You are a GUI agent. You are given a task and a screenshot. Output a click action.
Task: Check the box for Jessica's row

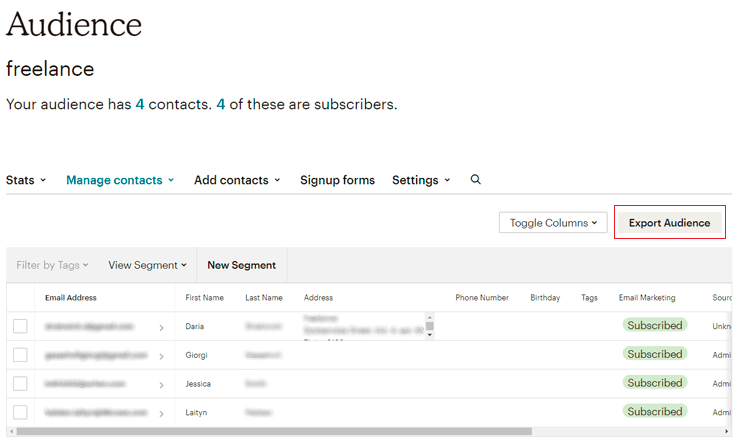pos(20,383)
